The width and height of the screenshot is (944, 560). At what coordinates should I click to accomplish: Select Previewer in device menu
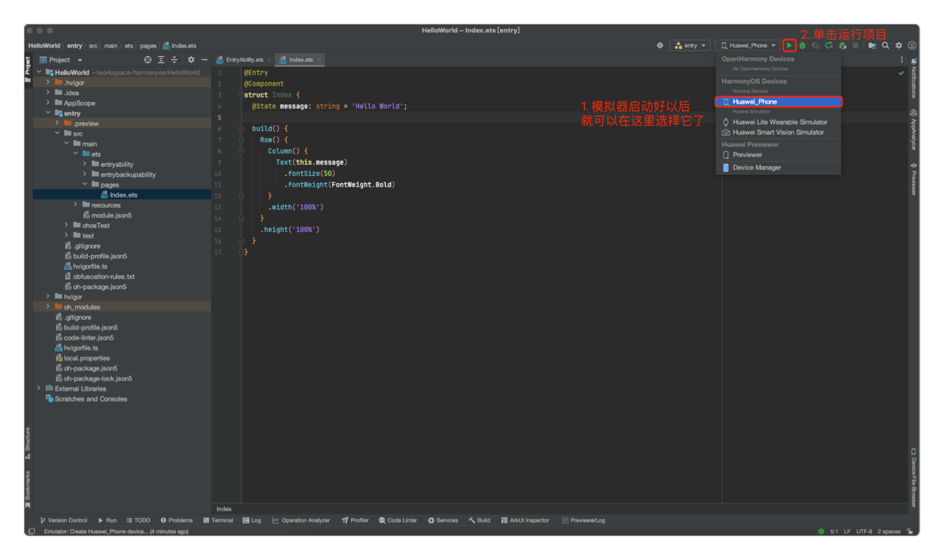778,155
